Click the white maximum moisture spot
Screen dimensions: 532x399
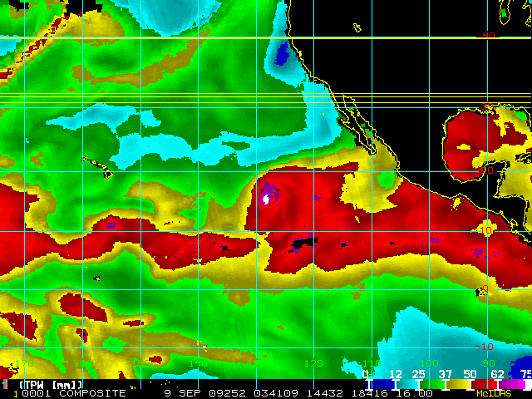[x=266, y=199]
